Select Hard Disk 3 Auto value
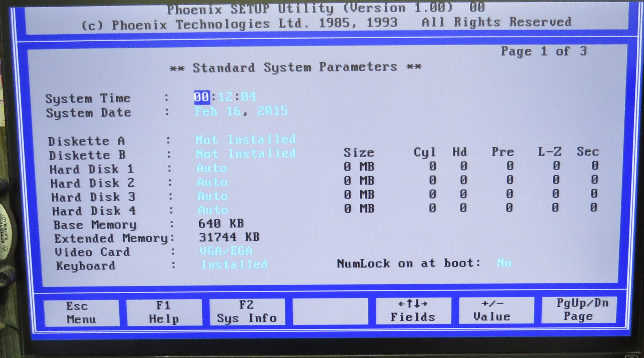644x358 pixels. coord(213,196)
